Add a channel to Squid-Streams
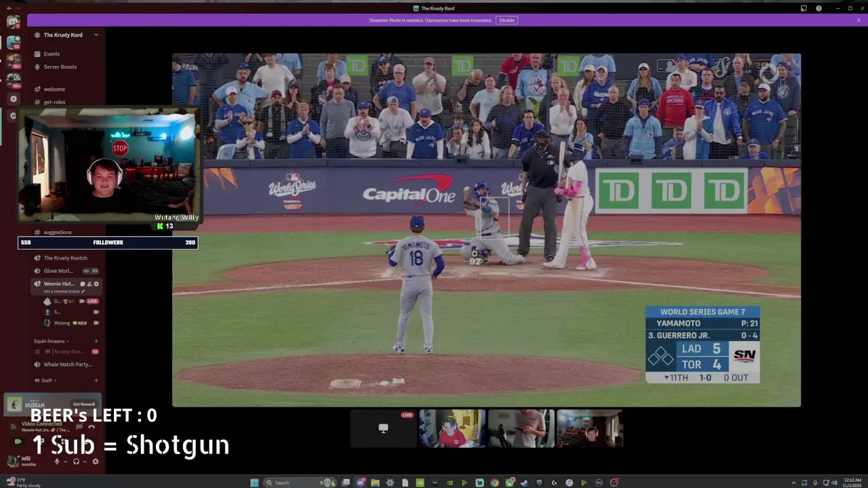The width and height of the screenshot is (868, 488). (x=96, y=341)
